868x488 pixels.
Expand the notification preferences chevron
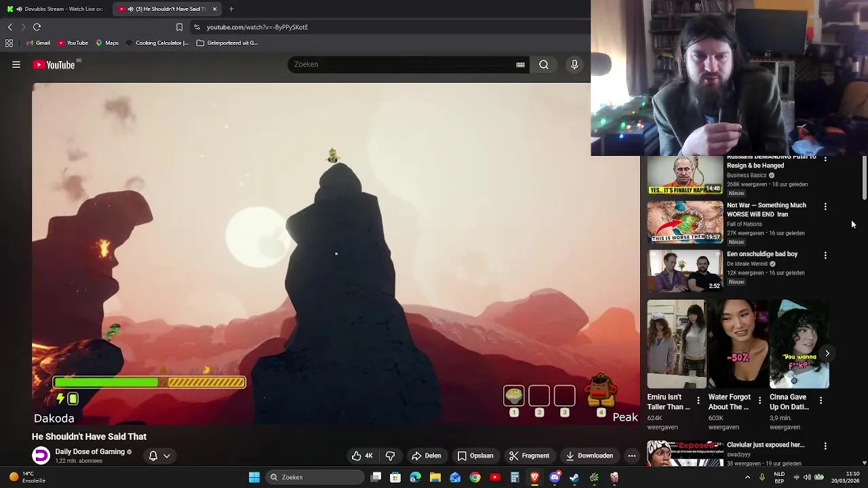[167, 455]
